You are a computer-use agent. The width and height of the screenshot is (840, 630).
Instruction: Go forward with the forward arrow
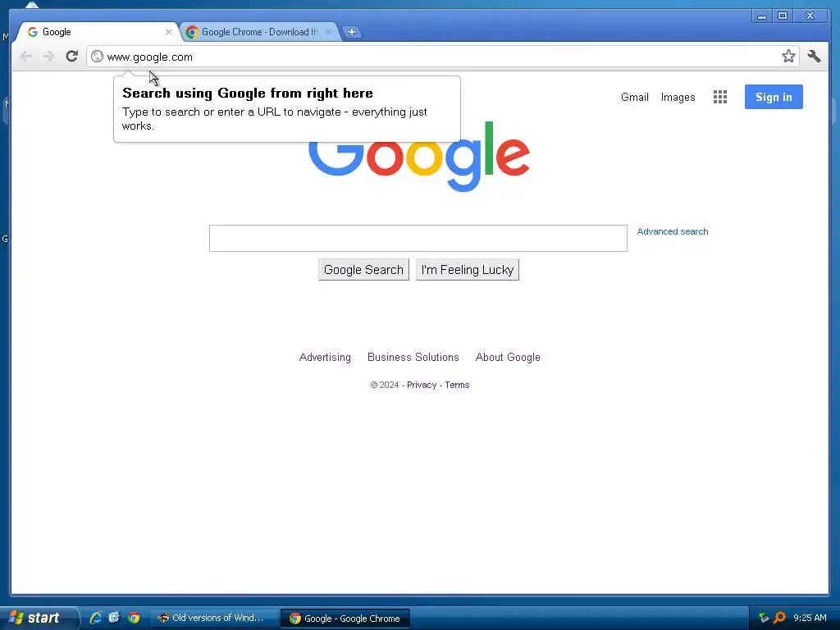[48, 57]
